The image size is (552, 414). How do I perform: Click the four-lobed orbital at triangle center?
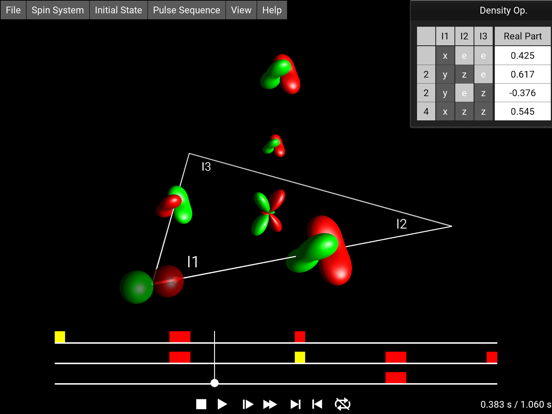pos(268,212)
